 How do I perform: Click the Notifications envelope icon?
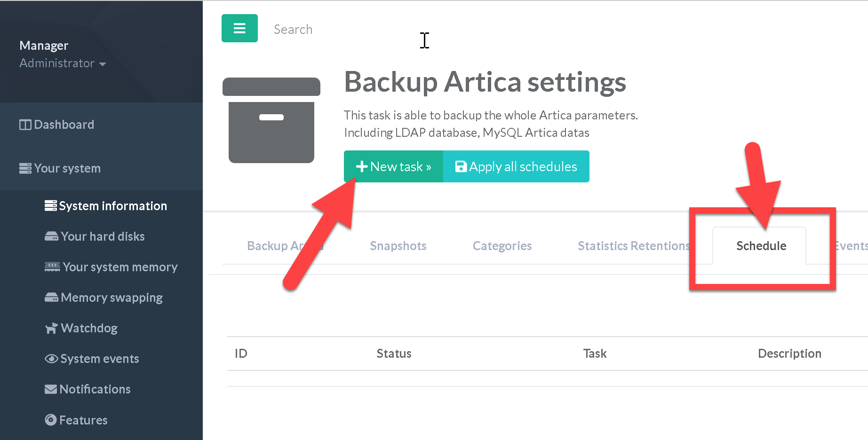[x=51, y=389]
